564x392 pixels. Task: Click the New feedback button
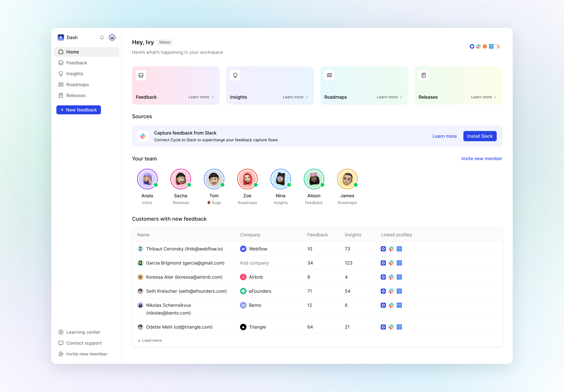79,110
